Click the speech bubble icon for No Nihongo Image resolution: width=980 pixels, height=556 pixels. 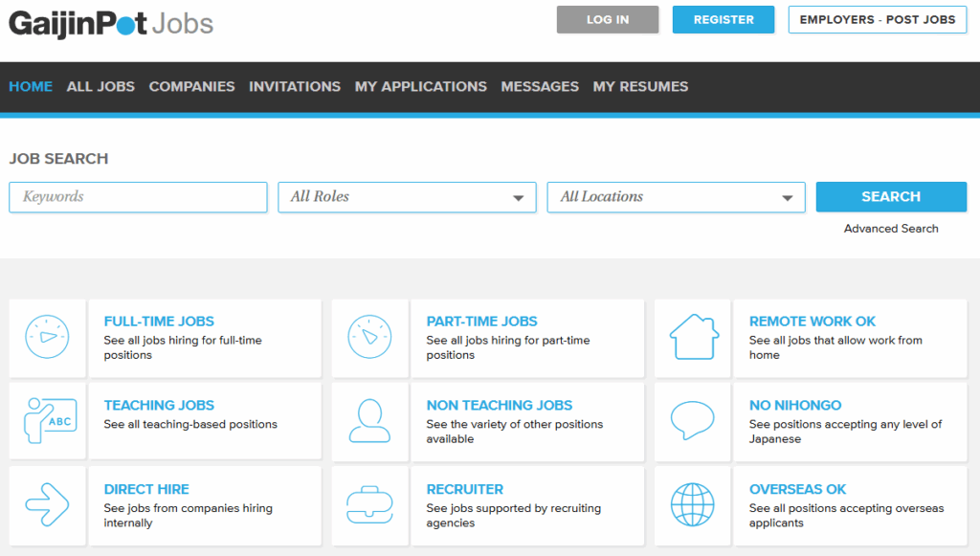pyautogui.click(x=693, y=421)
